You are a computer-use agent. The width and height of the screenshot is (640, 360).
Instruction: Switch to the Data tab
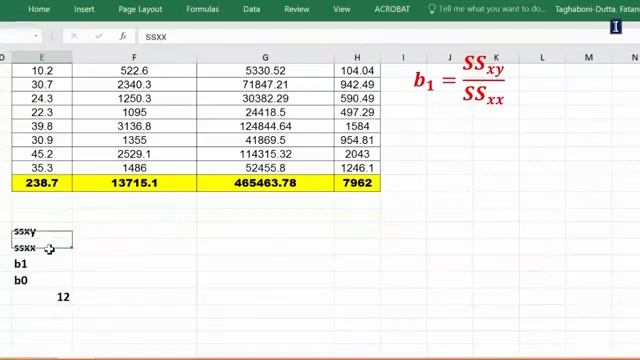point(251,9)
